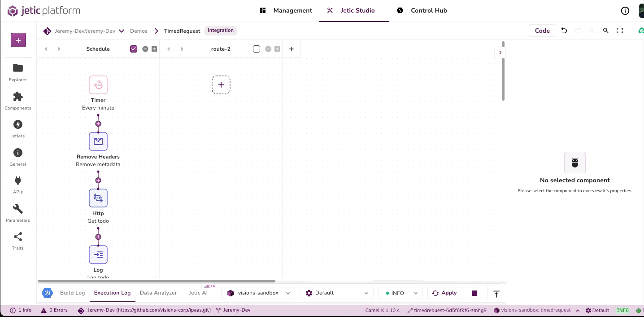Select the Timer node icon
This screenshot has height=317, width=644.
(x=98, y=85)
